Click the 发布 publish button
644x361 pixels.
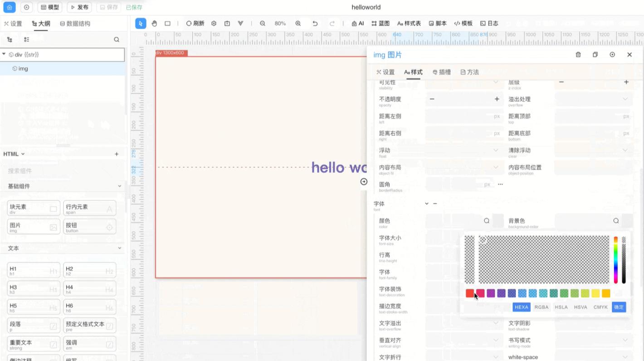[x=79, y=7]
